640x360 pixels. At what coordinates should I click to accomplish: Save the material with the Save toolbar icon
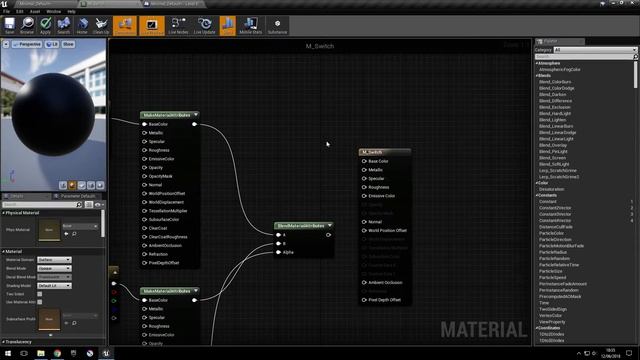click(x=9, y=25)
